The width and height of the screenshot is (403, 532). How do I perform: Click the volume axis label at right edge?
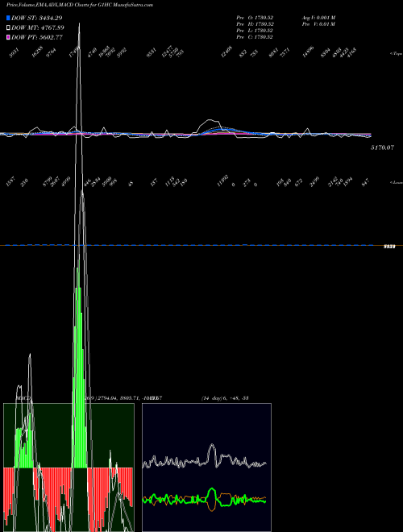389,247
